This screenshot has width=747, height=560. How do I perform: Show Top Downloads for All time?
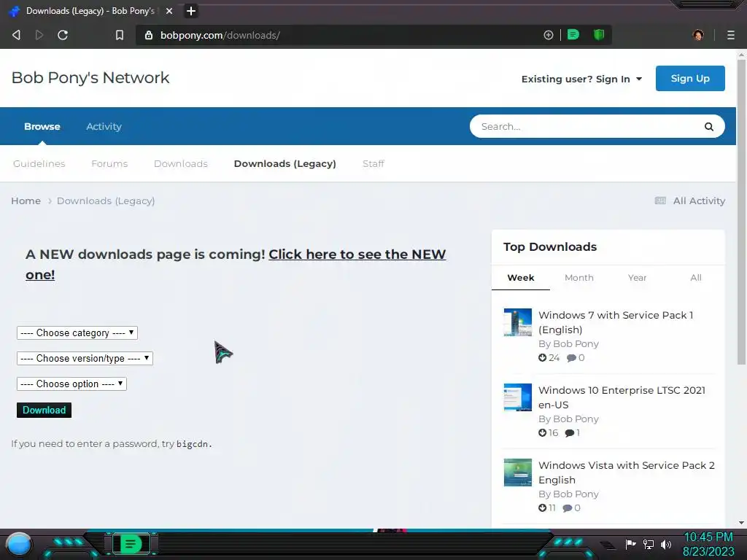pyautogui.click(x=695, y=278)
